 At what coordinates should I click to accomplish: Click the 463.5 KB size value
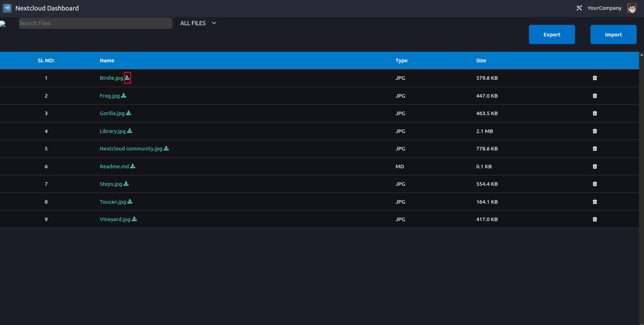tap(487, 113)
